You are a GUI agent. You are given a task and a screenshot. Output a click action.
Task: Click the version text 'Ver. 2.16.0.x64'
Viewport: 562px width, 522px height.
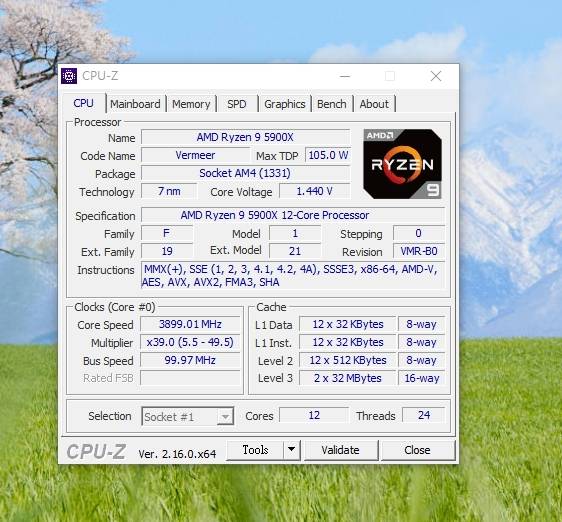(177, 454)
